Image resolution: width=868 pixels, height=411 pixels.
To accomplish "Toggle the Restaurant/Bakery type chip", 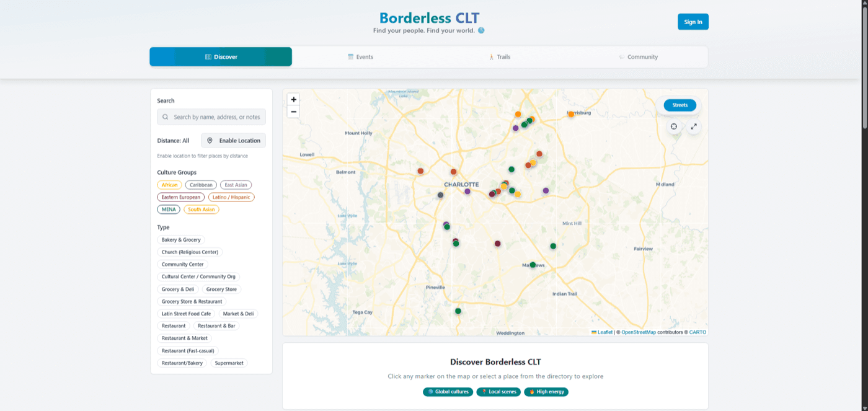I will click(182, 363).
